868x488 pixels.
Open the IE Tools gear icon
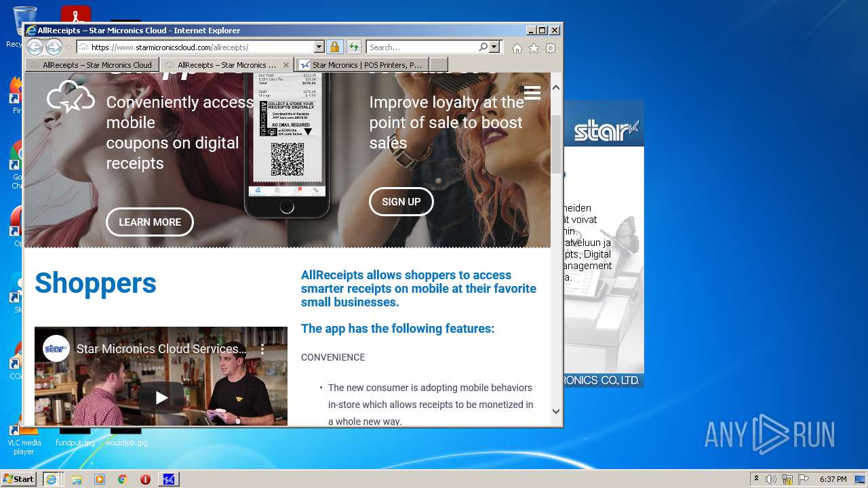coord(551,48)
